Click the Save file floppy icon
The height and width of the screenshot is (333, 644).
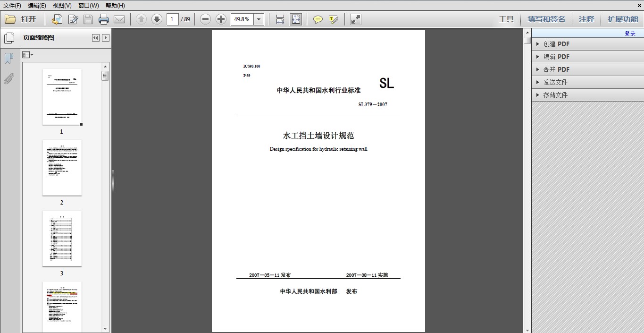pos(88,19)
